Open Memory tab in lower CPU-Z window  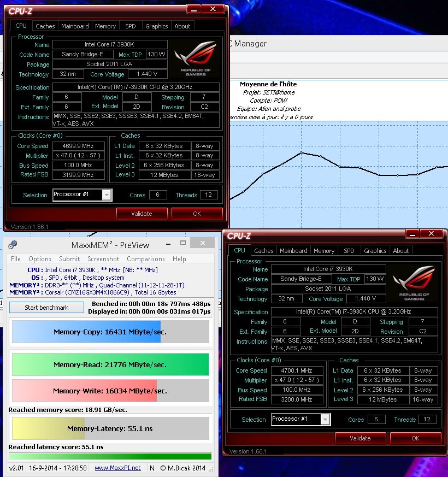pos(324,251)
